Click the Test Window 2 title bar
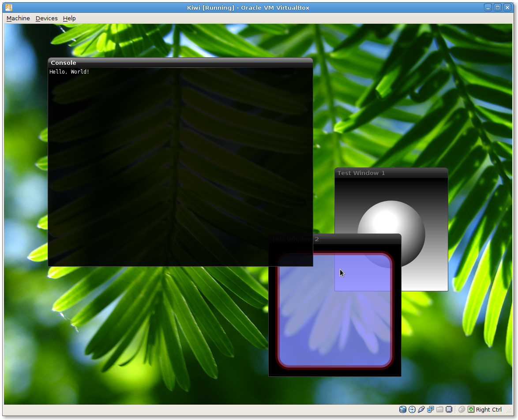This screenshot has width=518, height=420. [x=334, y=239]
